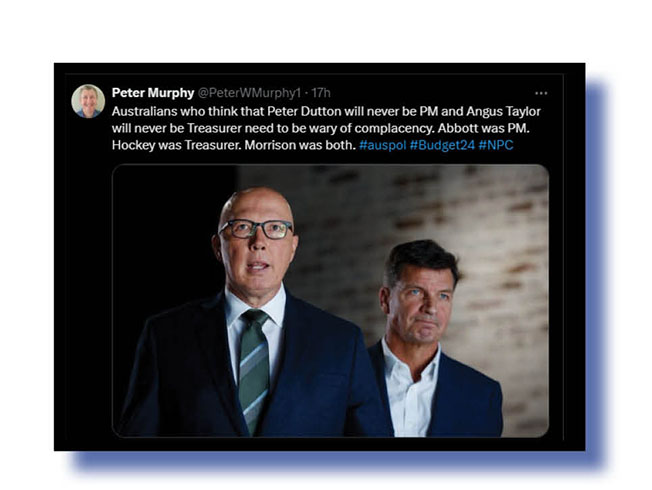Image resolution: width=652 pixels, height=490 pixels.
Task: Click the bald man with glasses in photo
Action: point(254,312)
